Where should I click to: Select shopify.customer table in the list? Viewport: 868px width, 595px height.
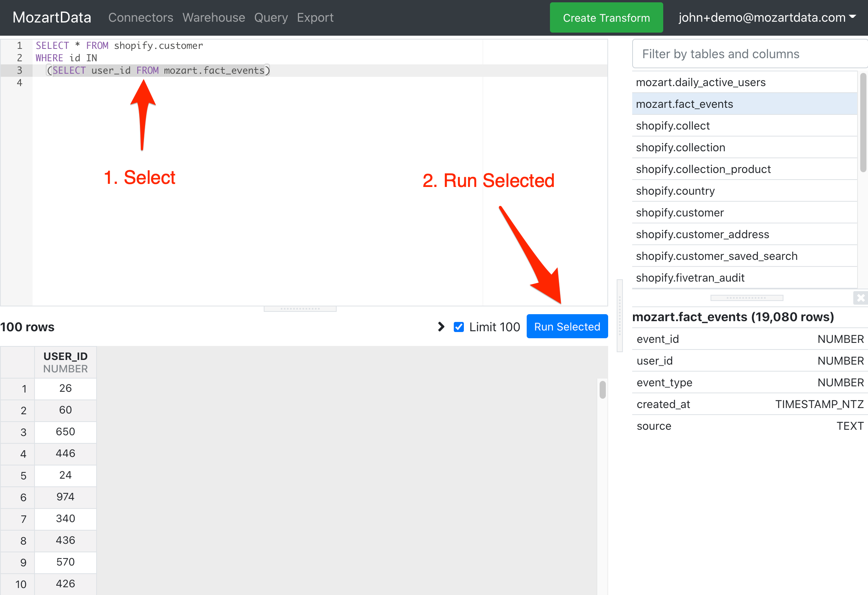click(x=745, y=213)
